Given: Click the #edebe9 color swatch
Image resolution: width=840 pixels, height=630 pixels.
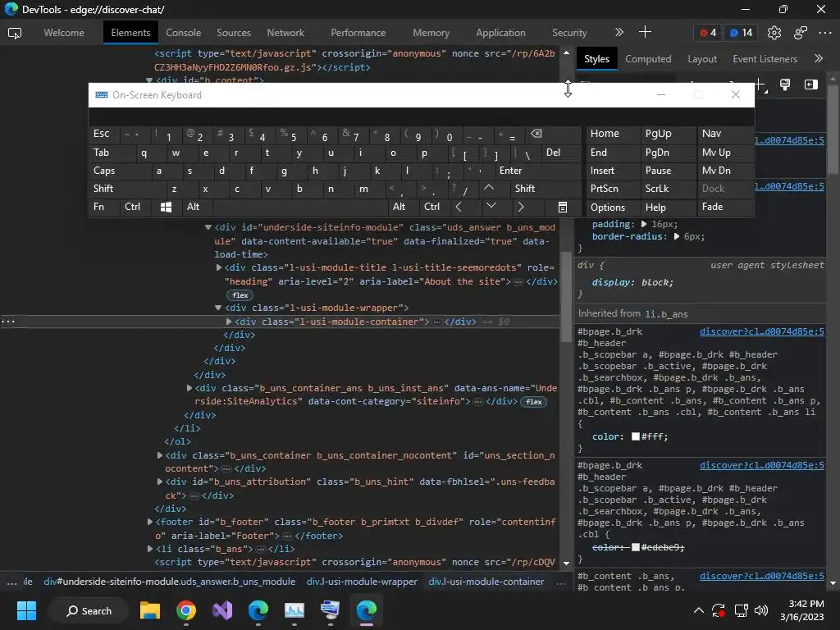Looking at the screenshot, I should pyautogui.click(x=636, y=547).
